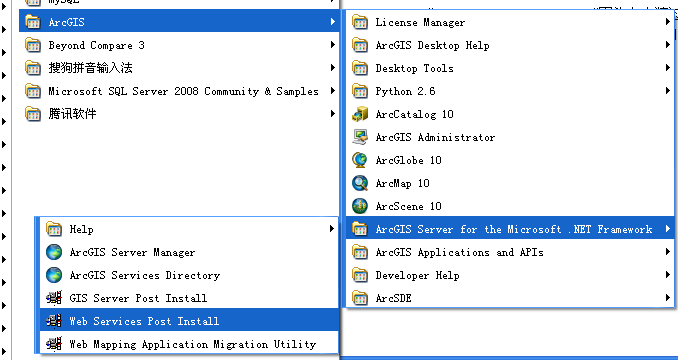This screenshot has height=360, width=678.
Task: Click the ArcGIS folder icon
Action: (33, 22)
